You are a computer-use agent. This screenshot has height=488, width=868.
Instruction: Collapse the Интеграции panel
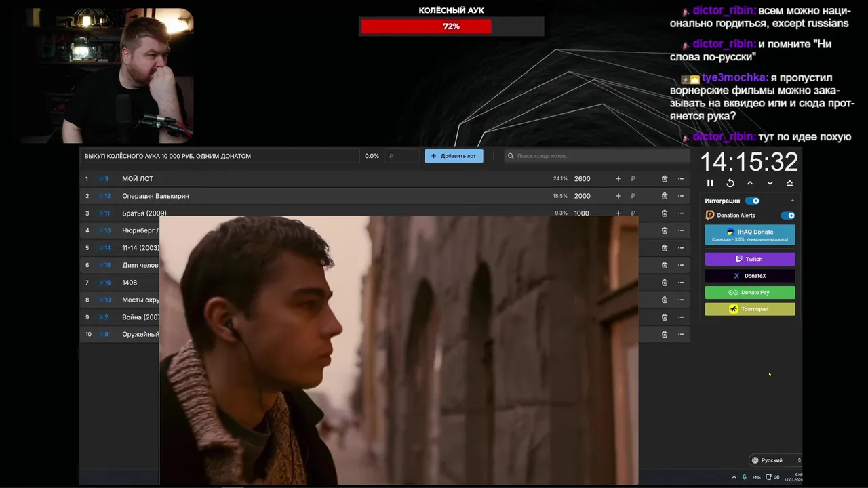pos(792,201)
